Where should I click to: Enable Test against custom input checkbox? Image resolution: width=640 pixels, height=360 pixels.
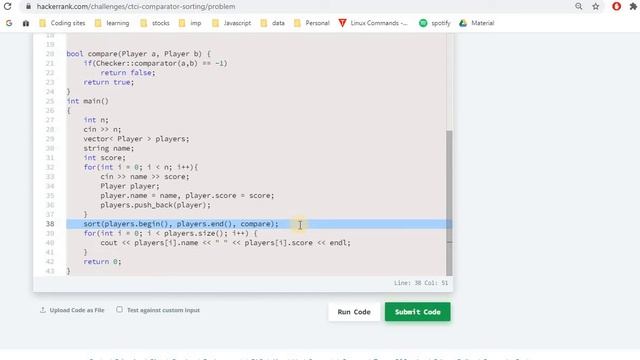coord(119,309)
